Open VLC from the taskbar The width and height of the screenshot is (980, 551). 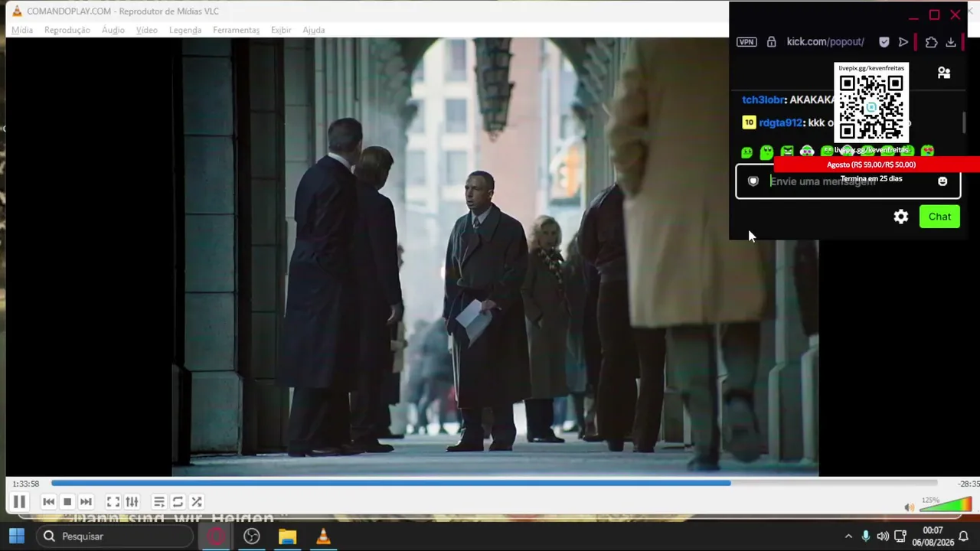tap(323, 536)
